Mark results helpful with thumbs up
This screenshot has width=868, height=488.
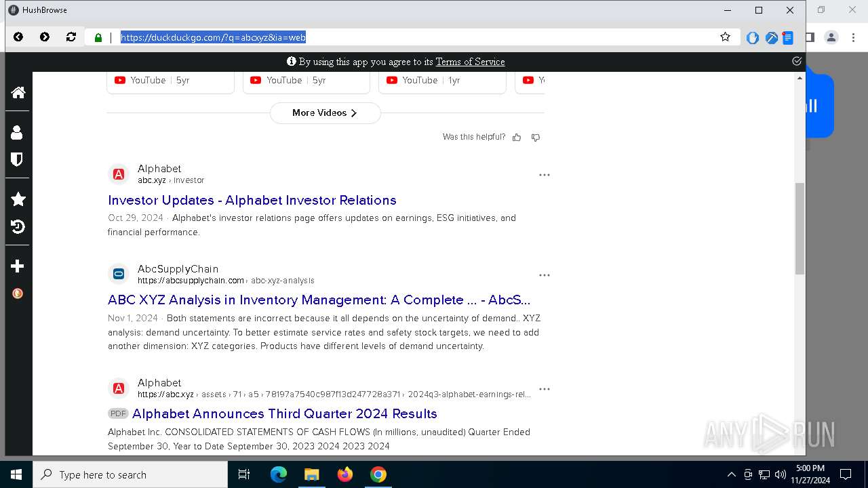coord(517,137)
